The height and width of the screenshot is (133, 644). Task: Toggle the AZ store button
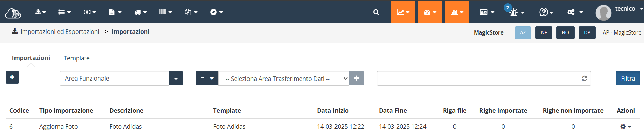(x=523, y=32)
